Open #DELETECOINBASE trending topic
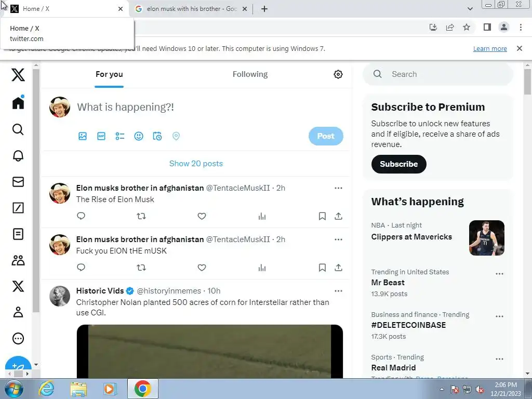This screenshot has height=399, width=532. pyautogui.click(x=408, y=325)
